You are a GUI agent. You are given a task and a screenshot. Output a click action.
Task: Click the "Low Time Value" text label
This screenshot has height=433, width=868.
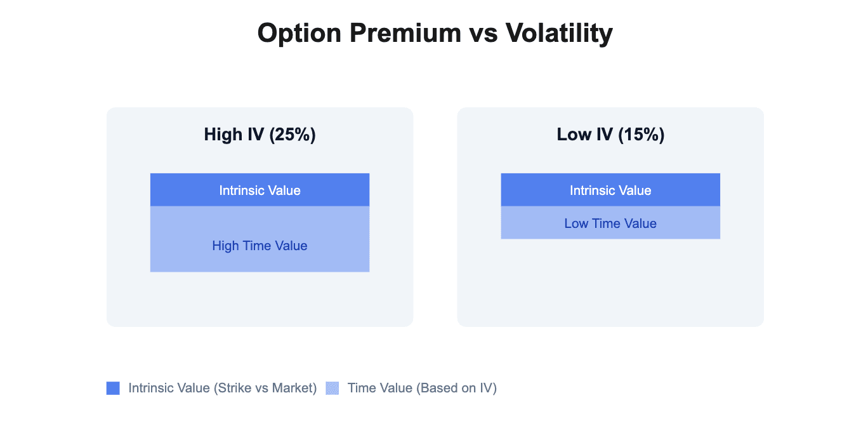point(610,223)
